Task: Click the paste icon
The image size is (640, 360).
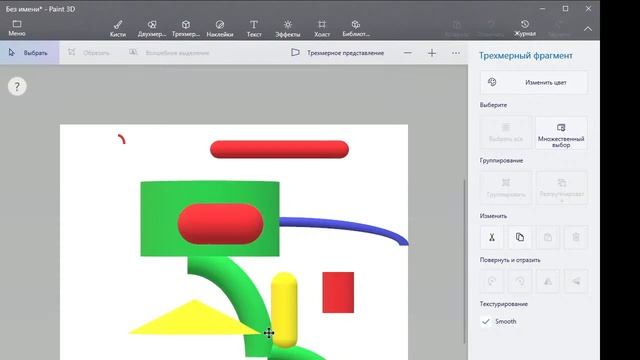Action: (x=548, y=237)
